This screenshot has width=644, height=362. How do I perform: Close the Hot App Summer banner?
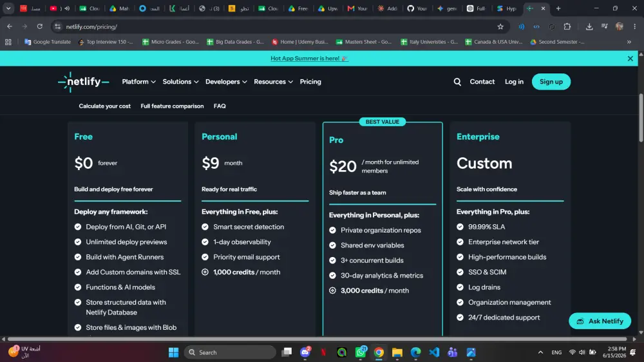tap(630, 59)
